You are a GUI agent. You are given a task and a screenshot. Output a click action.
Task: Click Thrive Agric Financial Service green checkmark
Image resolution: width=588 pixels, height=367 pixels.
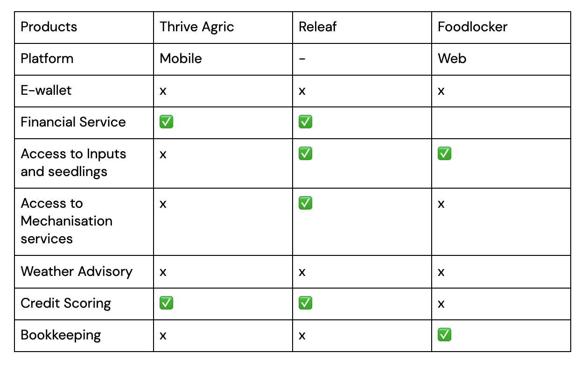[x=166, y=122]
